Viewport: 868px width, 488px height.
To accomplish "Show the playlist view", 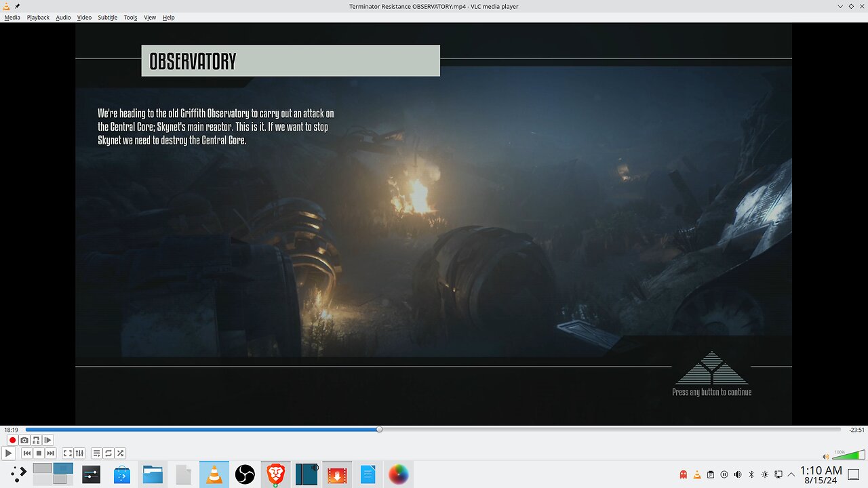I will click(97, 453).
